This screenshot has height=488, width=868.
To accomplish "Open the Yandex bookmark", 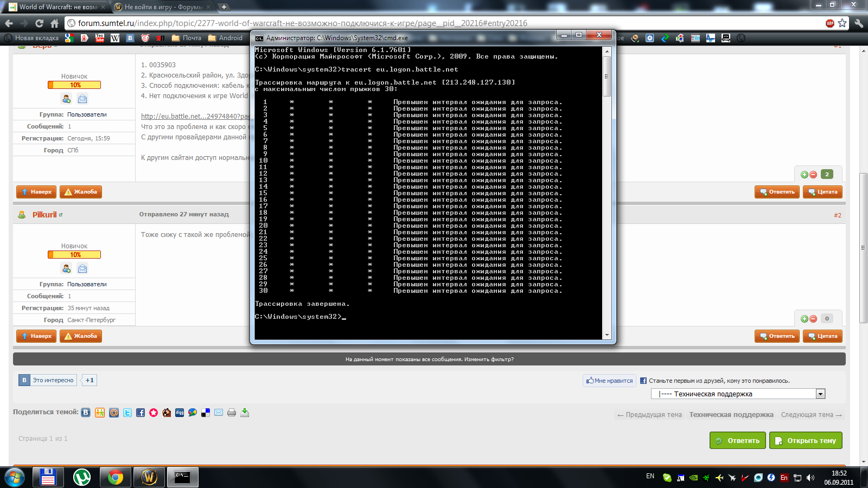I will point(85,38).
